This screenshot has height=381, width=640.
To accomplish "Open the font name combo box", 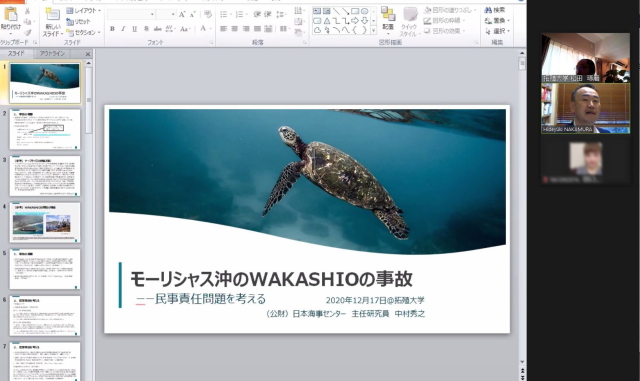I will pos(131,15).
